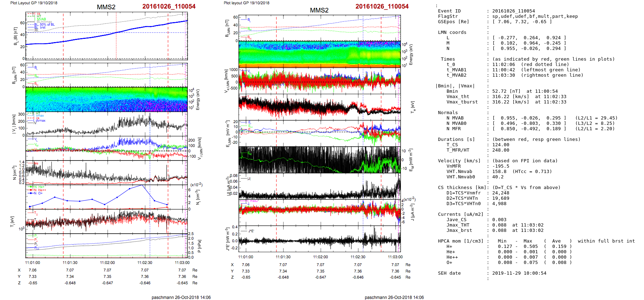
Task: Click the 11:02:00 time tick on left plot
Action: (107, 263)
